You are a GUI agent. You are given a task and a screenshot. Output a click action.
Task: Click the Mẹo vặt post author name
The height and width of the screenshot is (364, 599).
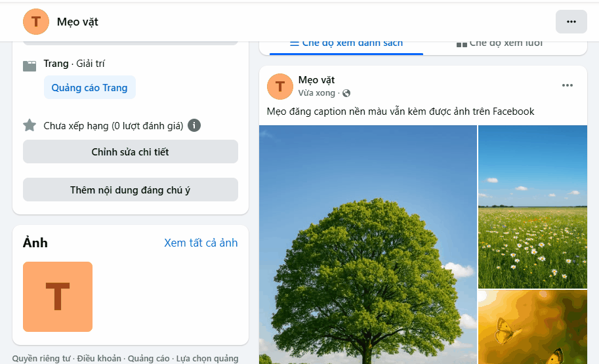[x=316, y=80]
